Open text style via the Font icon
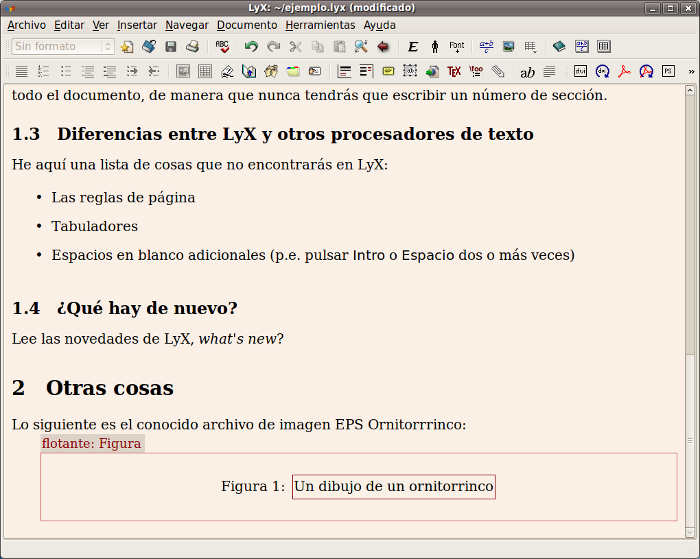Image resolution: width=700 pixels, height=559 pixels. tap(457, 46)
